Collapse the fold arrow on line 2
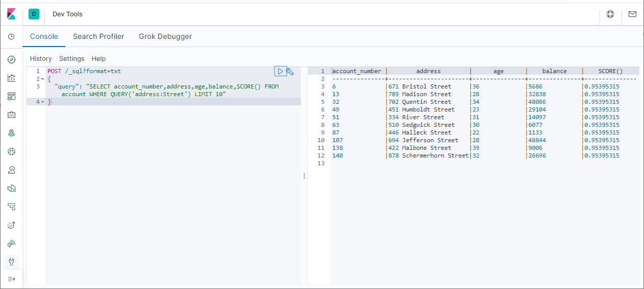The width and height of the screenshot is (644, 289). point(42,79)
